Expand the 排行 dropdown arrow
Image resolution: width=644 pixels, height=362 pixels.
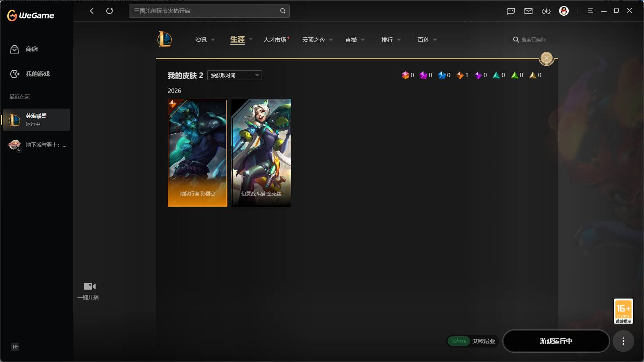pyautogui.click(x=399, y=40)
